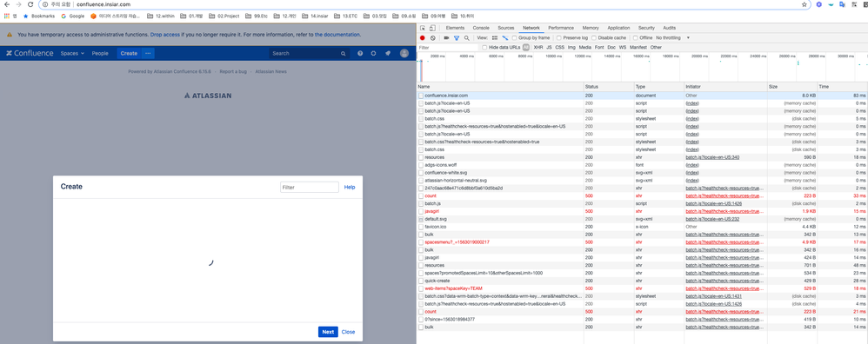Open Confluence notifications rocket icon
This screenshot has height=344, width=868.
388,54
